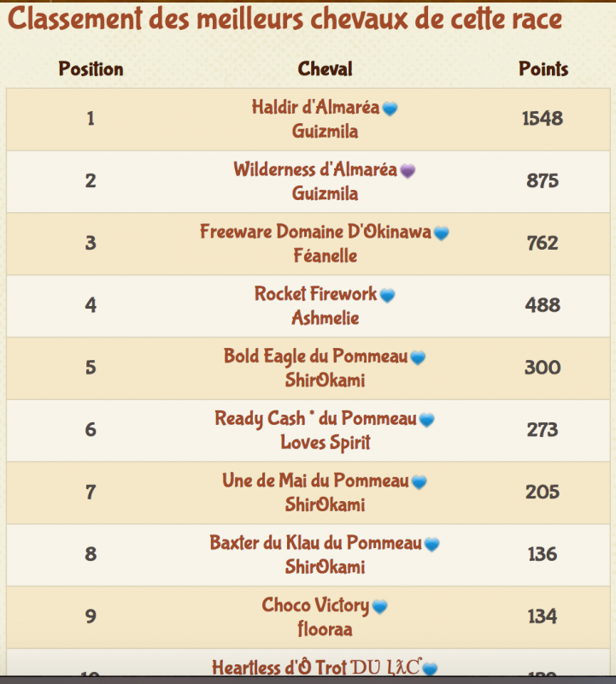Click the blue heart next to Une de Mai du Pommeau
Viewport: 616px width, 684px height.
(419, 482)
